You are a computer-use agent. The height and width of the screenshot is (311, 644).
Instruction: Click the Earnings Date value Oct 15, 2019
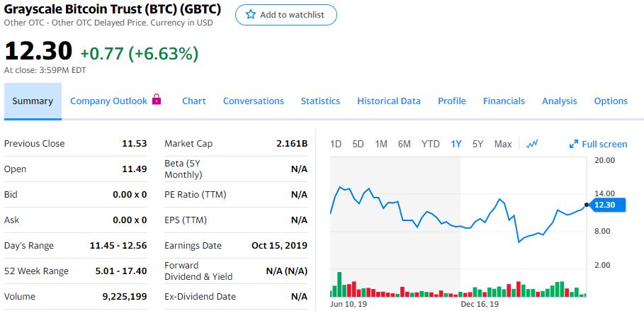click(279, 246)
